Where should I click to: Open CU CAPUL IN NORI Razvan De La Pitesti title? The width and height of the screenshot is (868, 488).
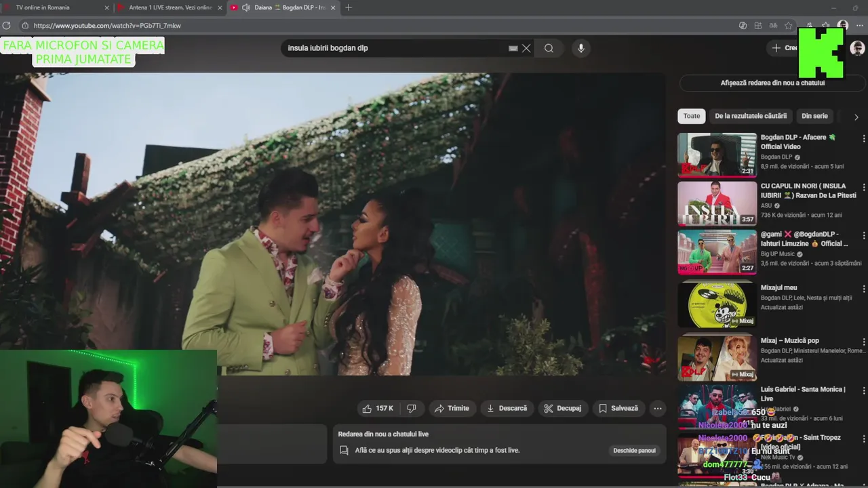(808, 190)
